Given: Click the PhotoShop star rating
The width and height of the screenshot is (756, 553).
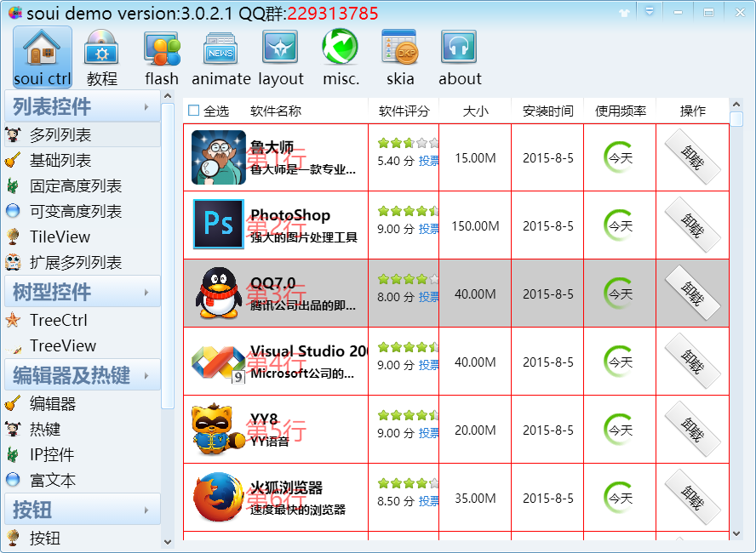Looking at the screenshot, I should coord(408,210).
